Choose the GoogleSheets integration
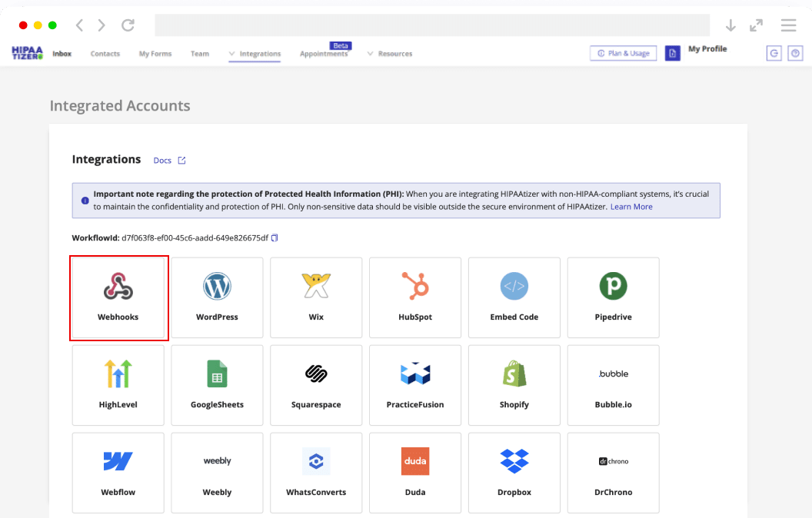The image size is (812, 518). 217,385
